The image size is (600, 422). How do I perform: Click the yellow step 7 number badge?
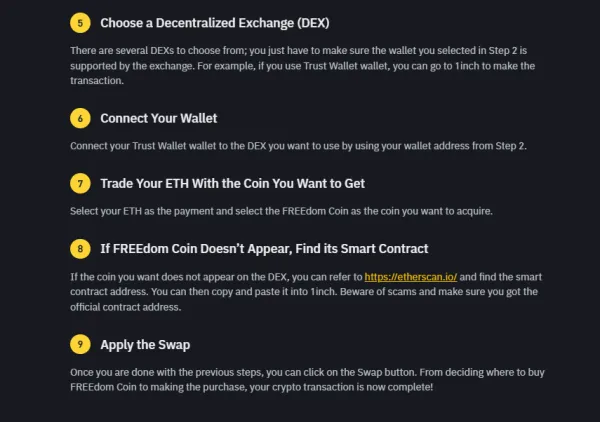tap(81, 184)
